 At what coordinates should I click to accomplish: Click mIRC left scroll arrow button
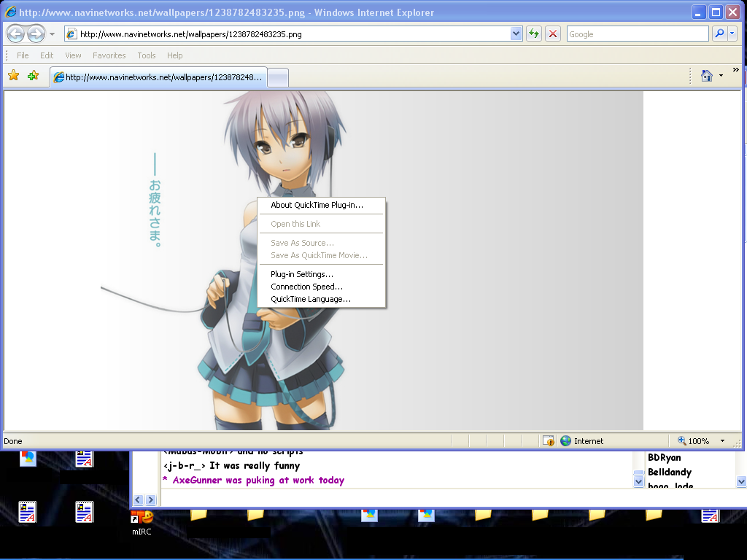(138, 499)
